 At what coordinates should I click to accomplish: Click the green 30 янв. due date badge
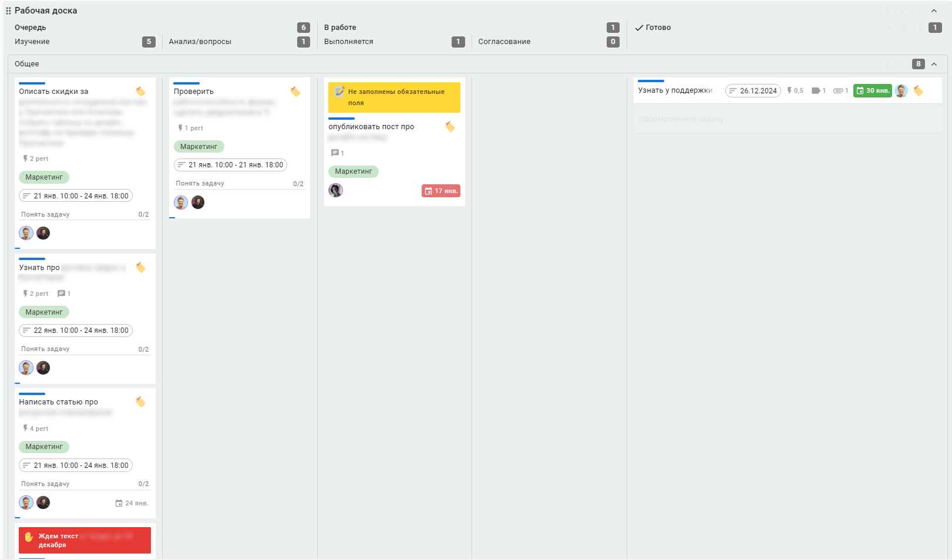[873, 90]
